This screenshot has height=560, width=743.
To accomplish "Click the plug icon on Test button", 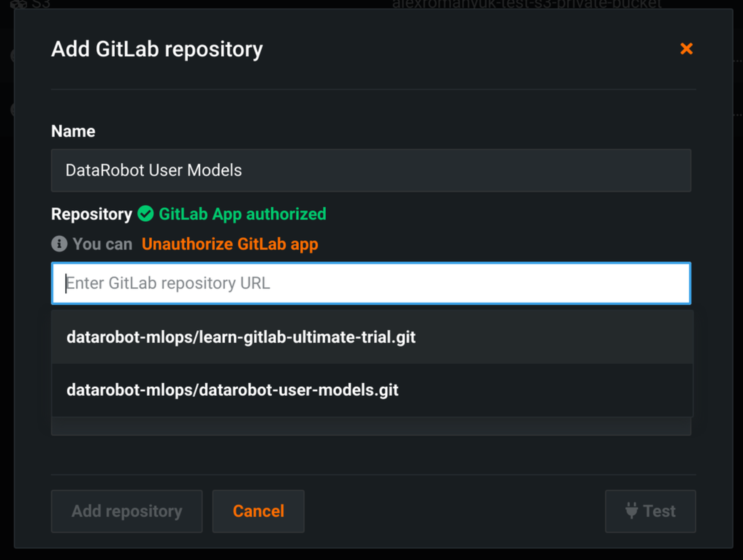I will (x=631, y=511).
